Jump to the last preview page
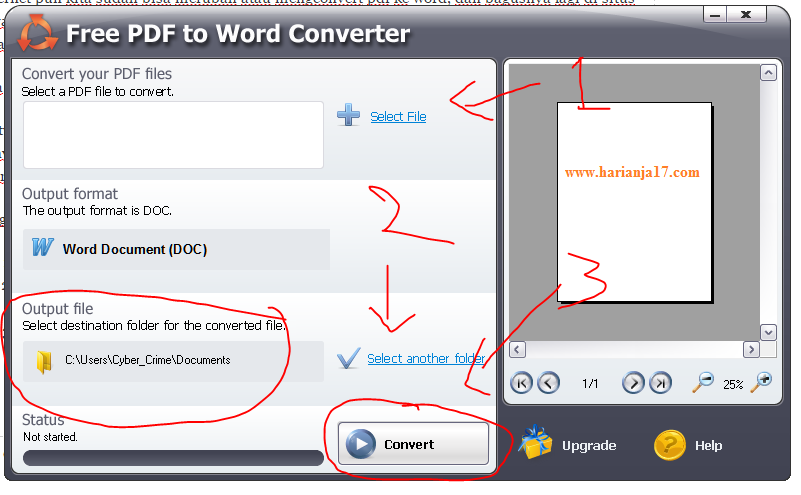 tap(661, 383)
